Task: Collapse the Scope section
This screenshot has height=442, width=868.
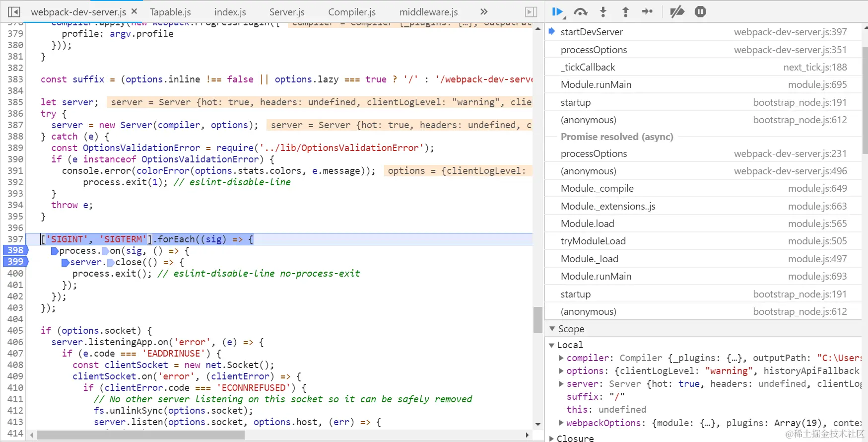Action: 552,329
